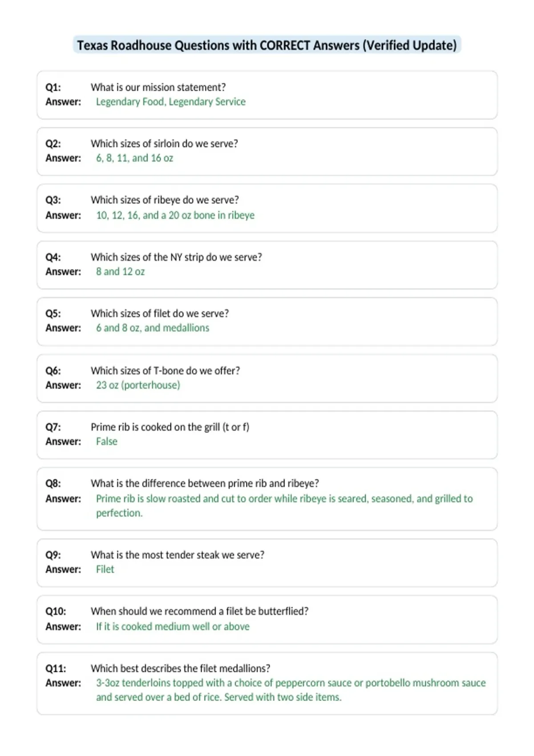Select the Q3 ribeye sizes question

[165, 200]
